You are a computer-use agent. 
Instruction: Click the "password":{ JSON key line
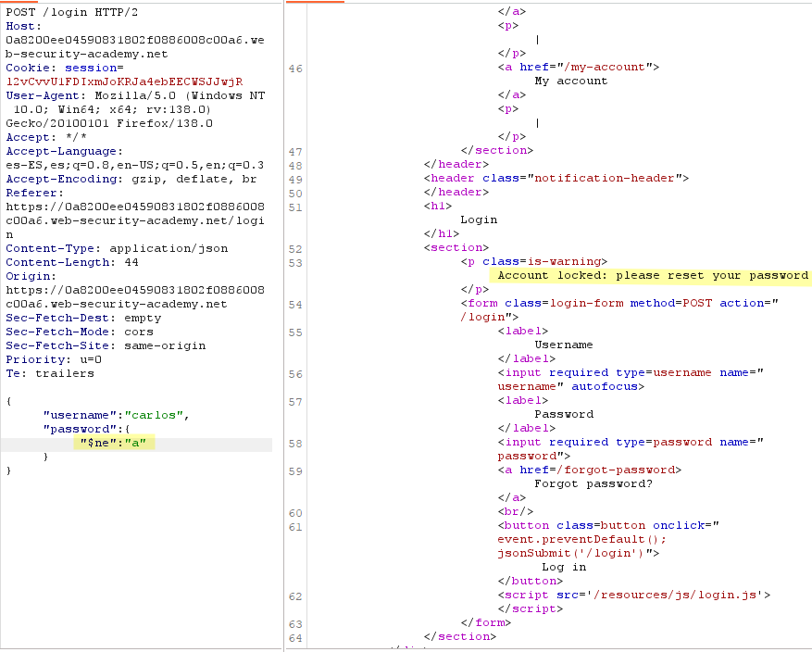87,430
